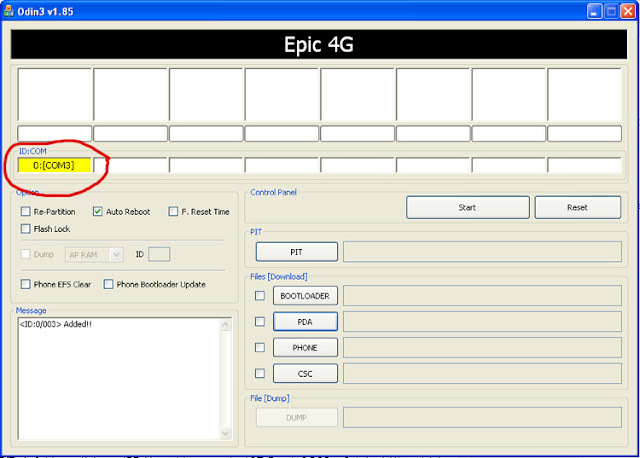The height and width of the screenshot is (458, 640).
Task: Uncheck the Auto Reboot option
Action: pos(97,211)
